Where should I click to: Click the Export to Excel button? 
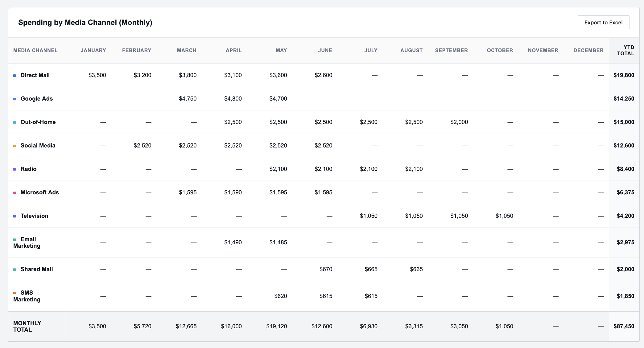(603, 22)
